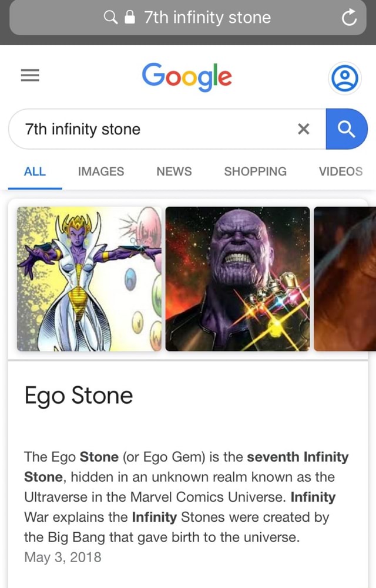This screenshot has width=376, height=588.
Task: Tap the magnifying glass search icon in address bar
Action: (x=110, y=18)
